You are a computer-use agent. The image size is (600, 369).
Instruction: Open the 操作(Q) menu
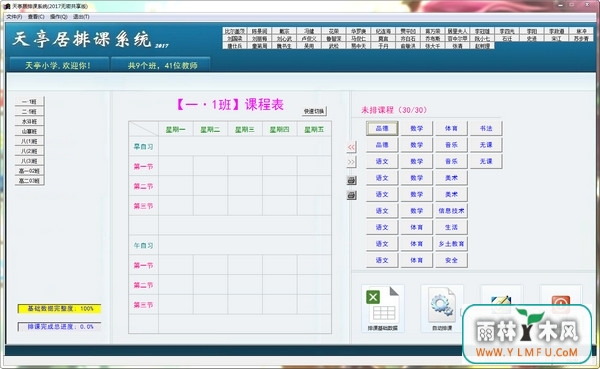(x=59, y=17)
